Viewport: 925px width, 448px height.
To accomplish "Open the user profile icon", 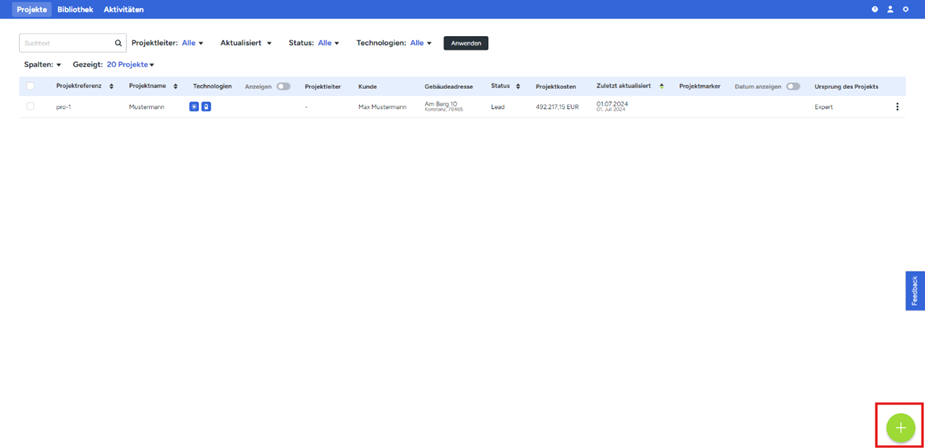I will [890, 9].
